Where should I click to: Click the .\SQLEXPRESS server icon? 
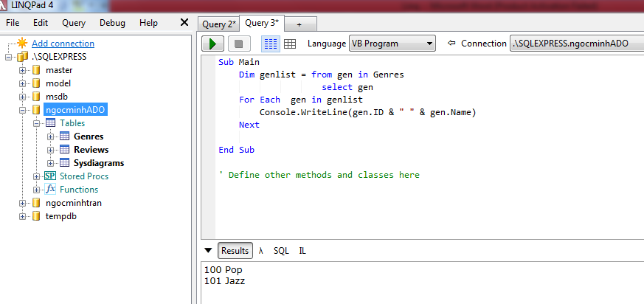point(23,57)
